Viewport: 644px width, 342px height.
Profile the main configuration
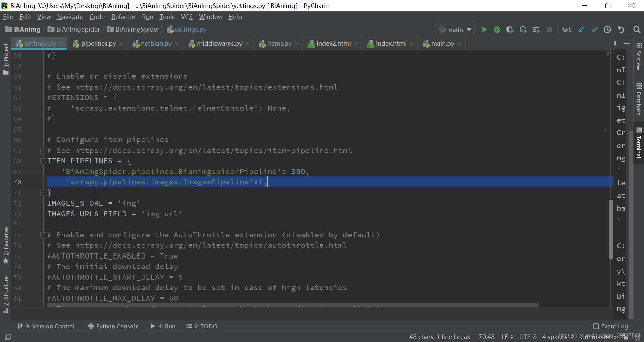click(x=523, y=30)
